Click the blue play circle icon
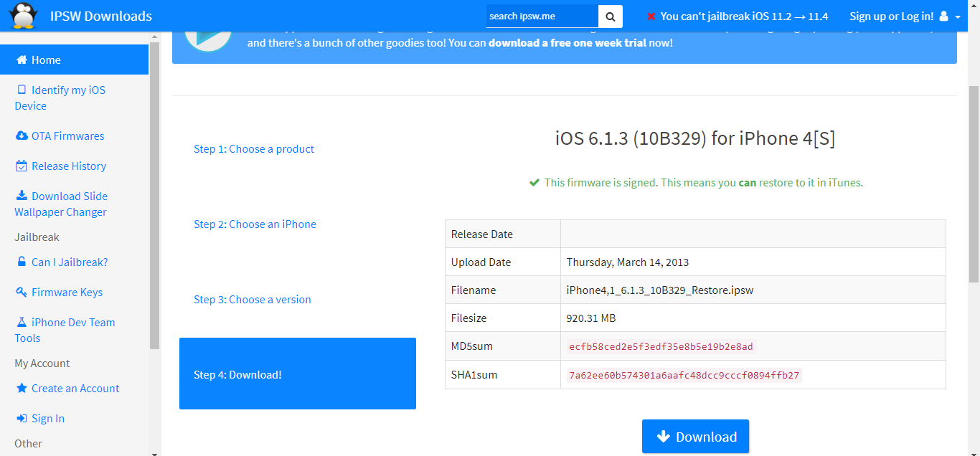Viewport: 980px width, 456px height. 207,37
